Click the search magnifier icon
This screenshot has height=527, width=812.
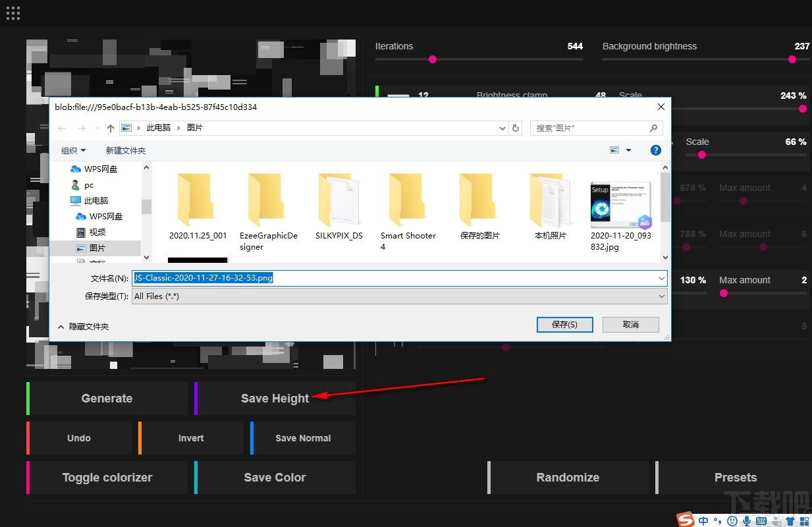[653, 128]
